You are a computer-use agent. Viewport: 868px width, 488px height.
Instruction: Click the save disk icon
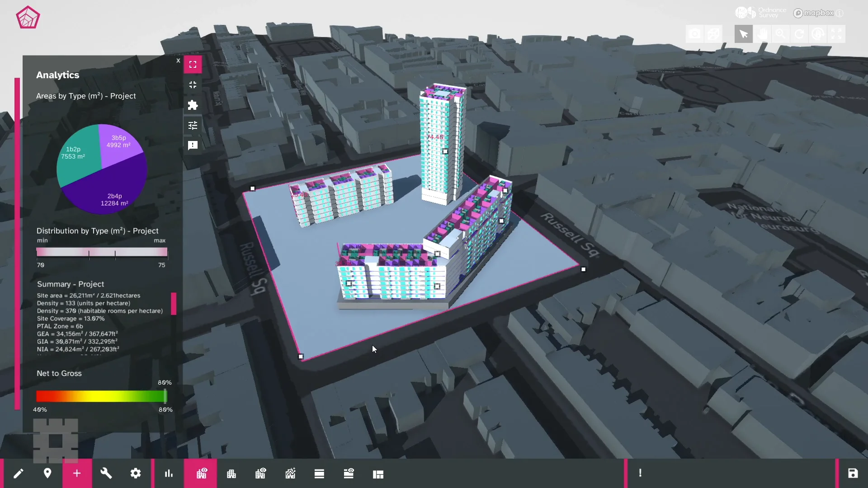click(x=853, y=474)
